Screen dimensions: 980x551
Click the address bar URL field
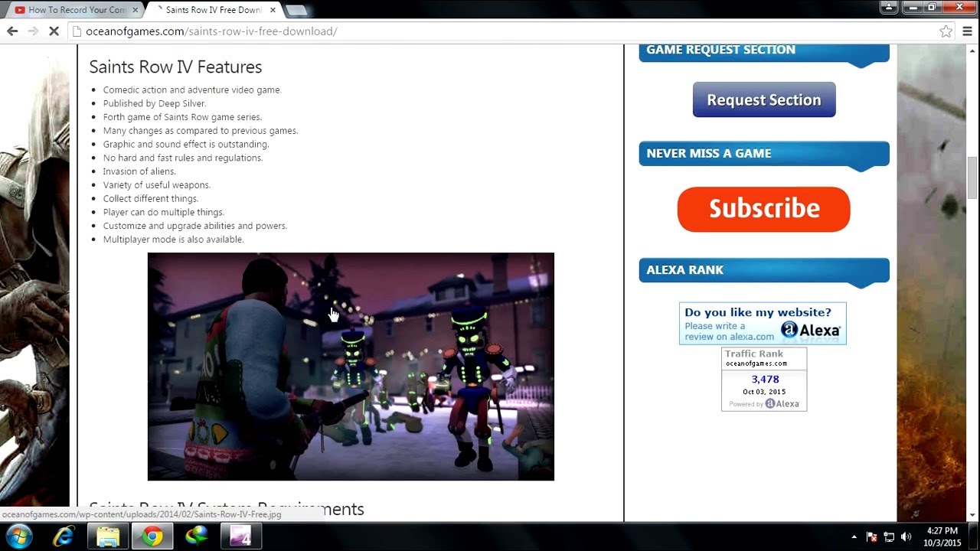[505, 31]
